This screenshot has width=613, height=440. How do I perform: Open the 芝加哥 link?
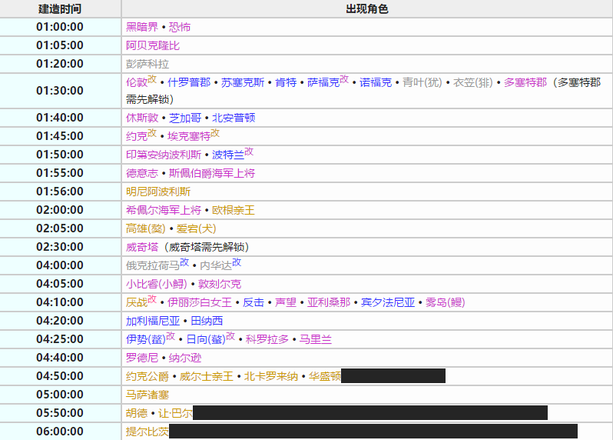[186, 118]
